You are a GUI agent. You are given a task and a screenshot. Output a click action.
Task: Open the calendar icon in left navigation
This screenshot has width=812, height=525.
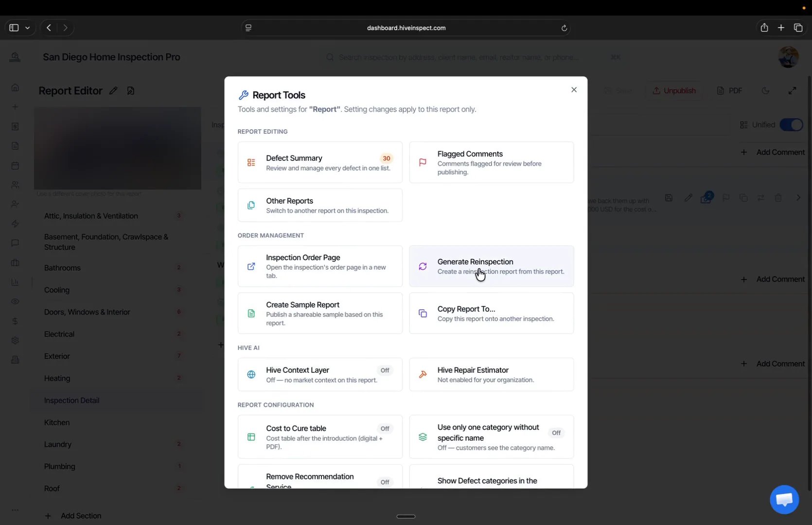pos(15,165)
